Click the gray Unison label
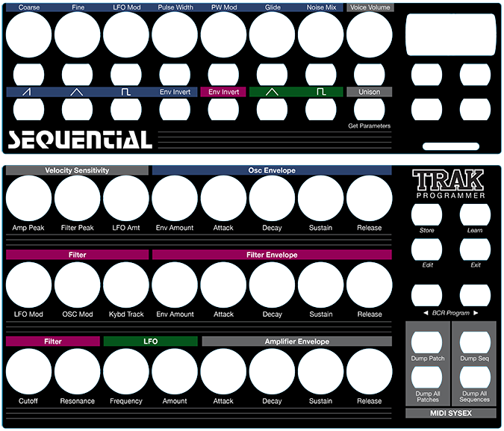 370,92
